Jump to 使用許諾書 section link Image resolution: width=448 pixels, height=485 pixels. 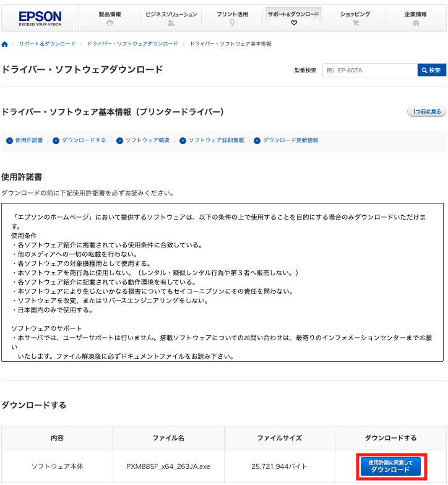coord(29,140)
